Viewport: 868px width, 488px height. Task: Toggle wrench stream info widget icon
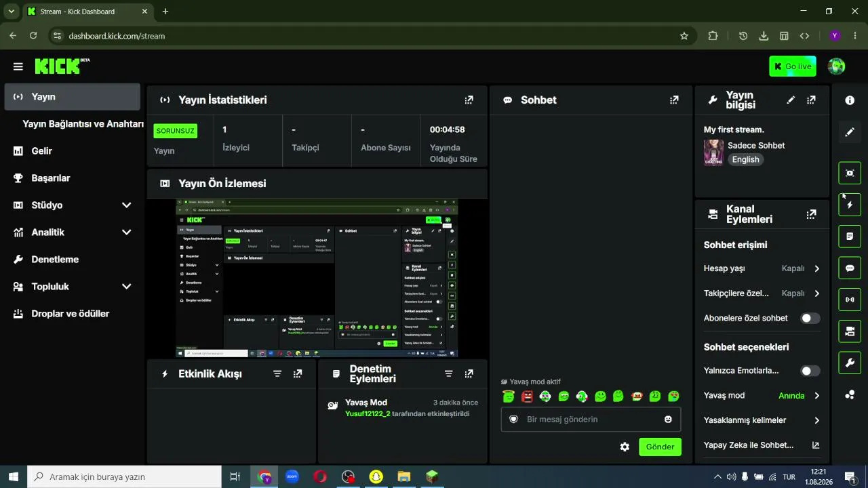pyautogui.click(x=850, y=363)
